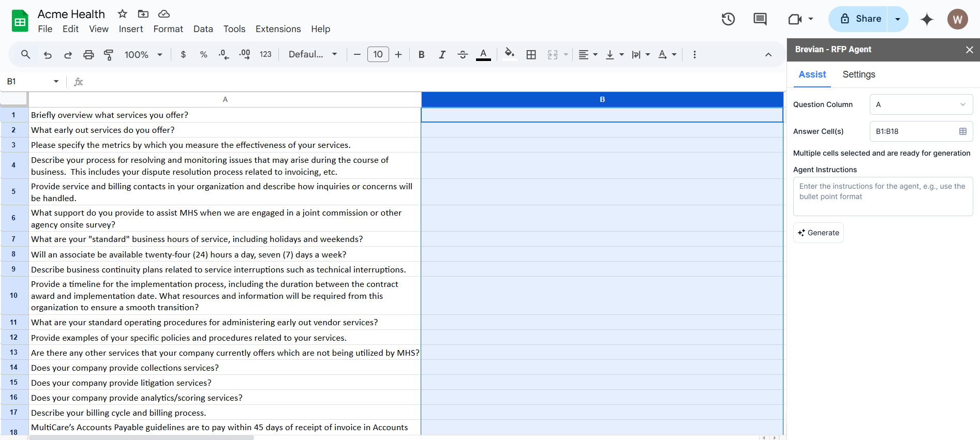The image size is (980, 440).
Task: Click the merge cells icon
Action: (553, 54)
